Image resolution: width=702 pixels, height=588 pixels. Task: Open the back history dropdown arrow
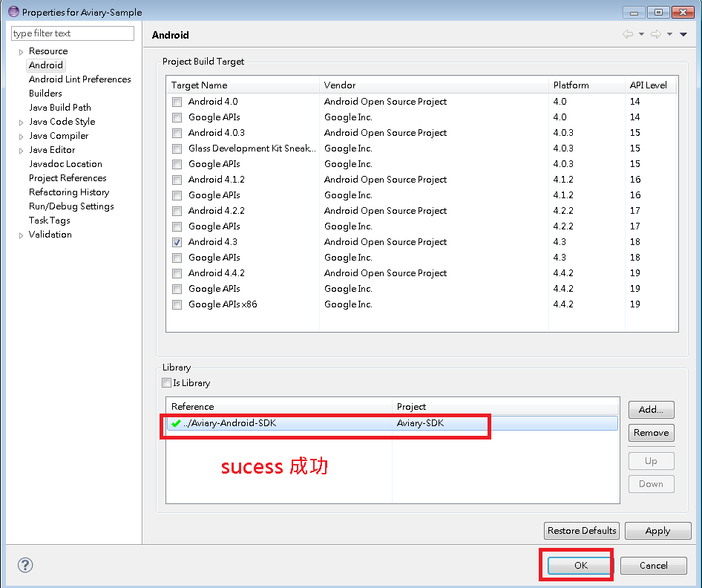pos(642,34)
